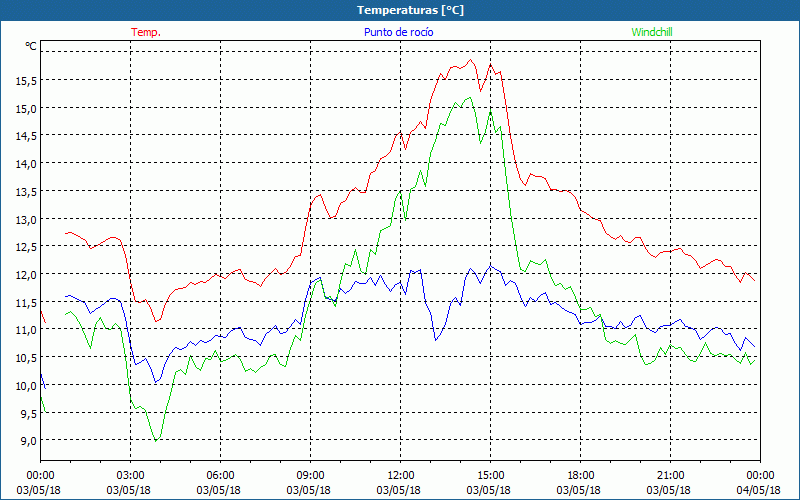Click the '03:00' time axis label

click(x=130, y=476)
